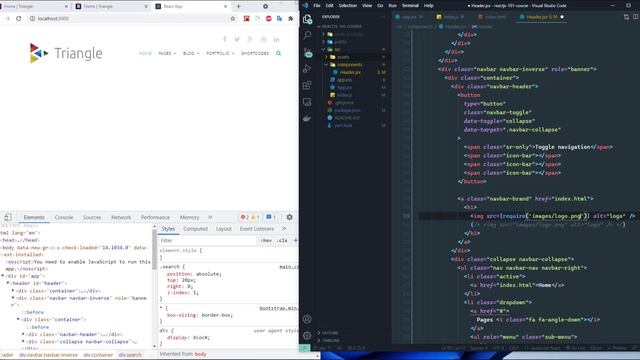The height and width of the screenshot is (360, 640).
Task: Expand the PORTFOLIO dropdown in site navigation
Action: point(220,53)
